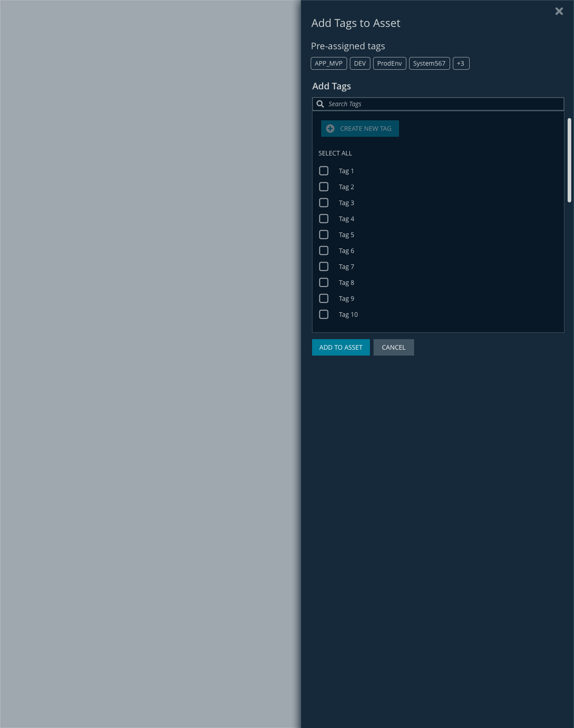Toggle the Tag 5 checkbox
Image resolution: width=574 pixels, height=728 pixels.
[324, 235]
